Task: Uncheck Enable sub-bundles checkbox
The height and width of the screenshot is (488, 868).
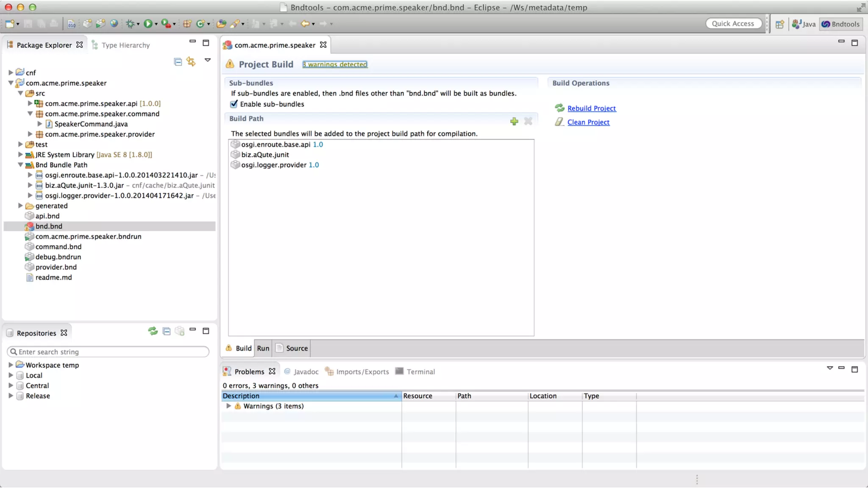Action: coord(234,104)
